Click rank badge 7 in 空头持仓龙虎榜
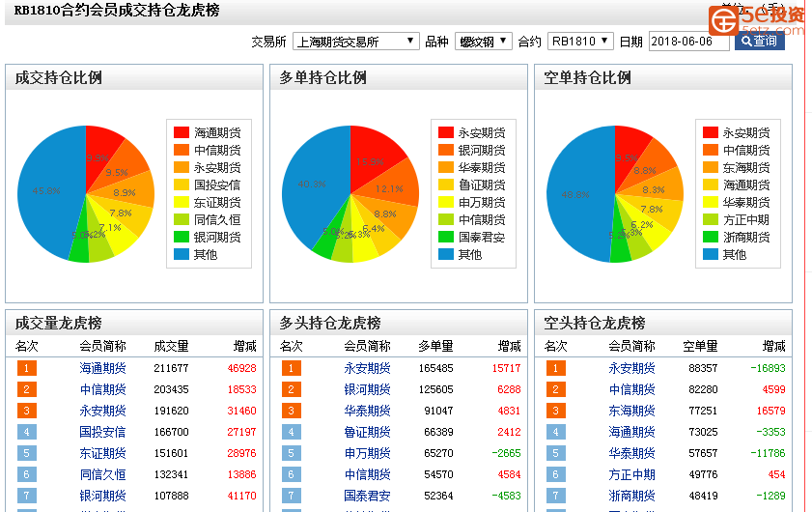 coord(556,496)
